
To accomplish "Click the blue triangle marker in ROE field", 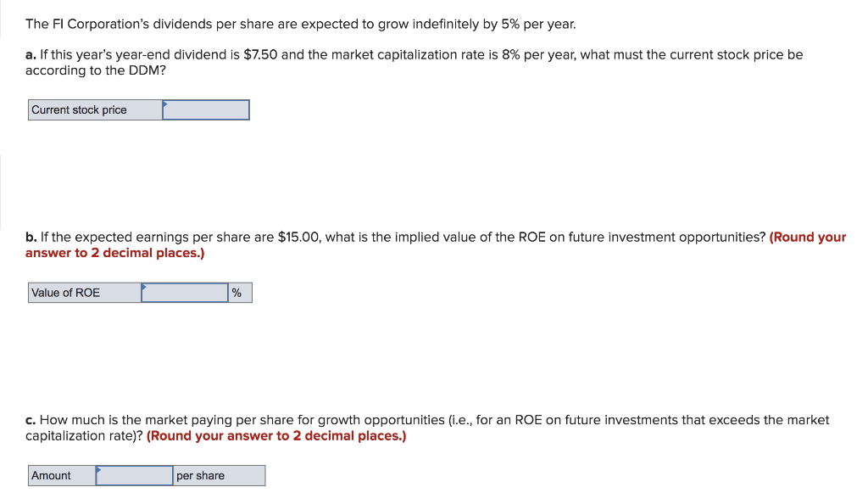I will 144,286.
